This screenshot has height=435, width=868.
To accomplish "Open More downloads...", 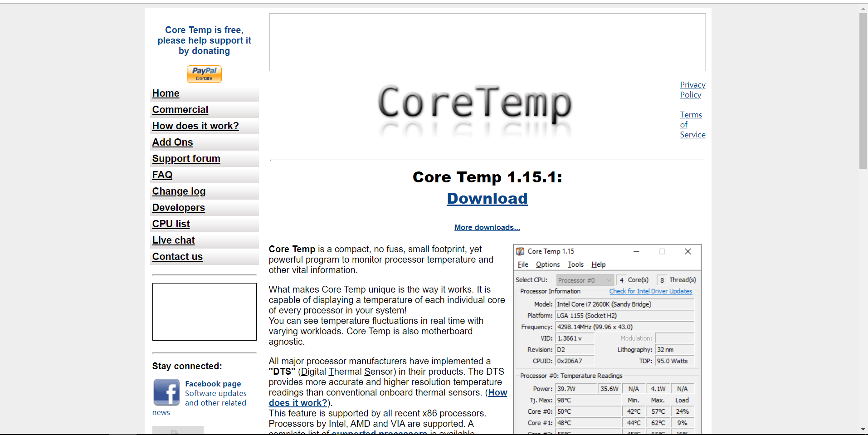I will [487, 228].
